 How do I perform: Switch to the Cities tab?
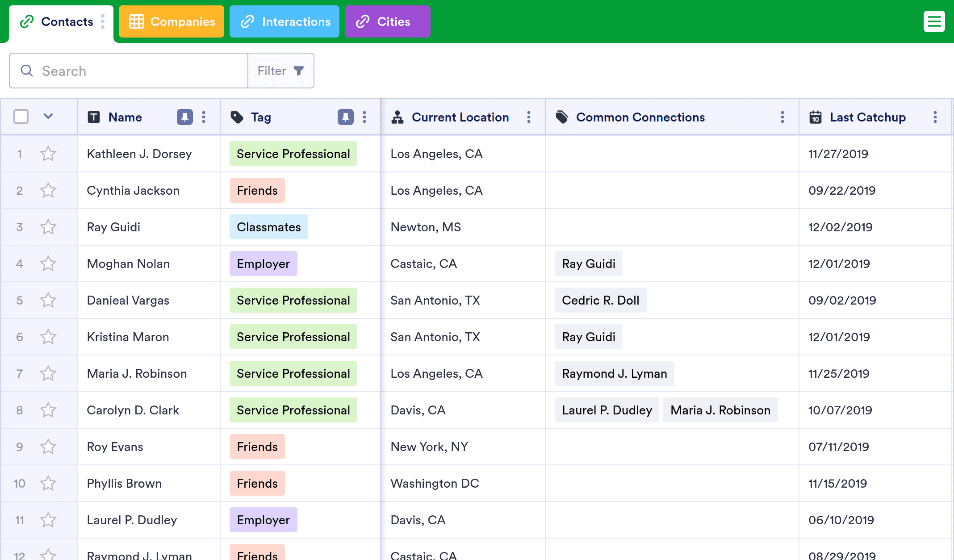388,21
